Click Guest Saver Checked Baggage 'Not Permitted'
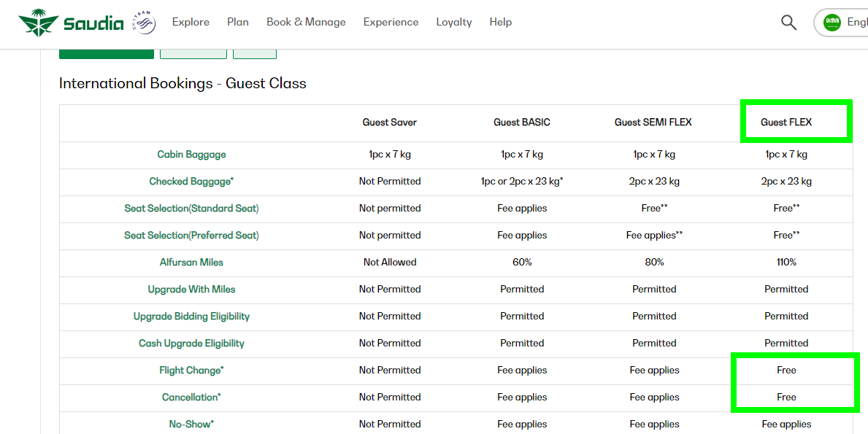This screenshot has height=434, width=868. (x=390, y=182)
